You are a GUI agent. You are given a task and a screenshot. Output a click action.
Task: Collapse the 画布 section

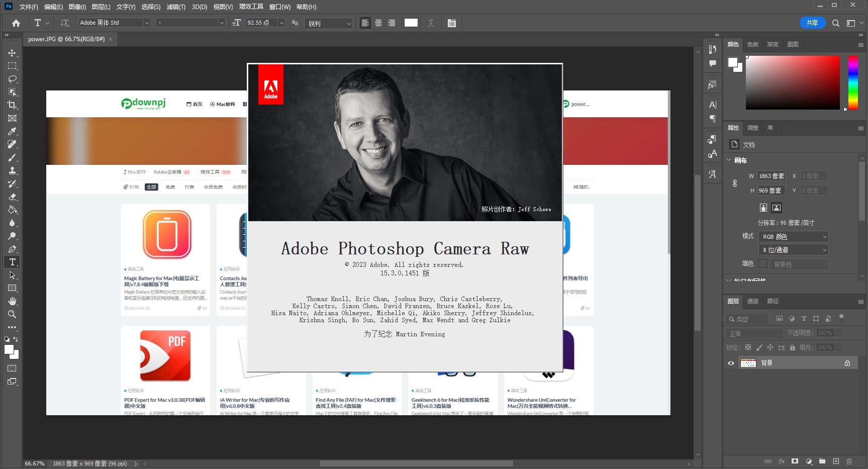coord(729,160)
